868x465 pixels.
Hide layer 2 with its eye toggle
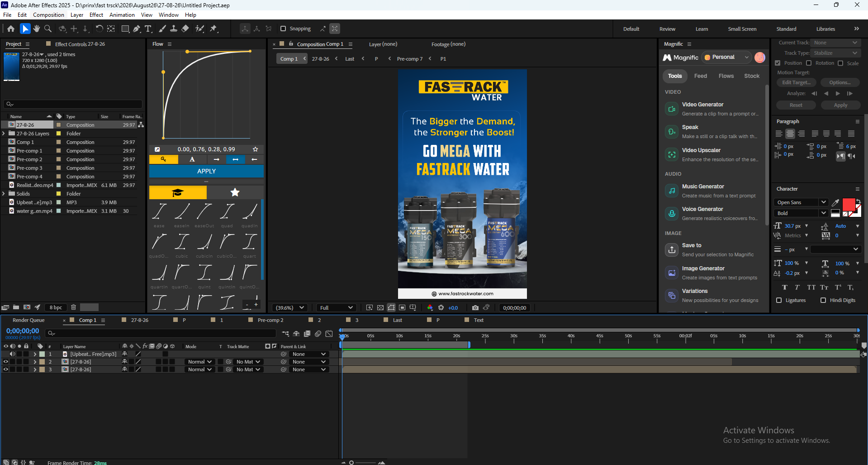6,362
